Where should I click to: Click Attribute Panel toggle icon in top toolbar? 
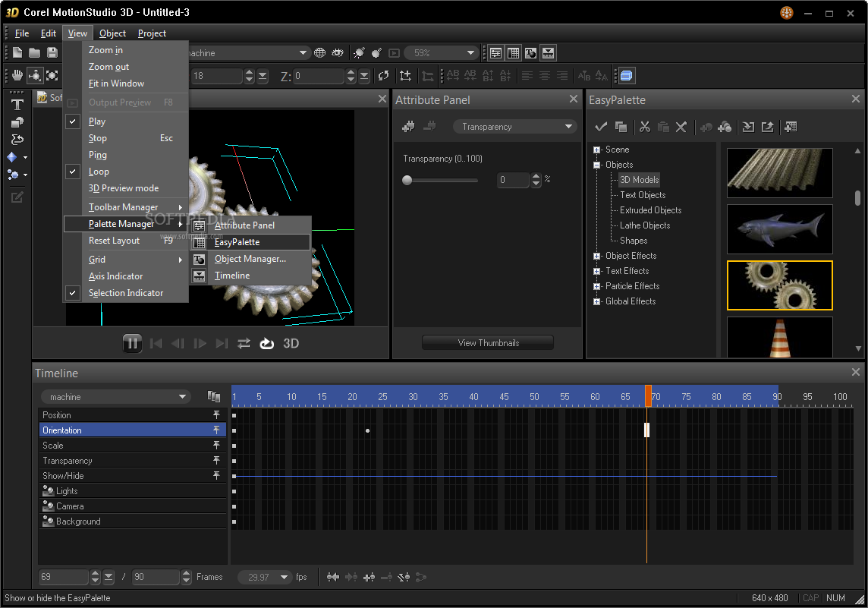pos(496,53)
